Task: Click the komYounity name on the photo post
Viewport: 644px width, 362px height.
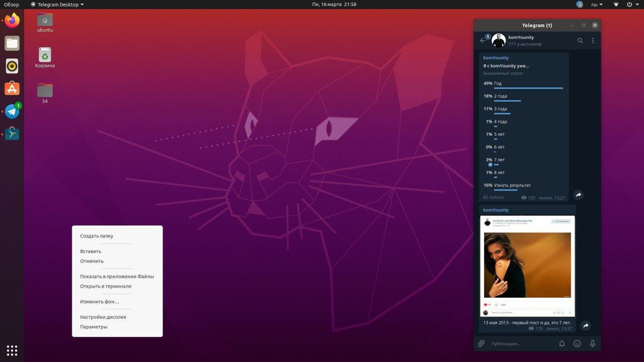Action: [496, 210]
